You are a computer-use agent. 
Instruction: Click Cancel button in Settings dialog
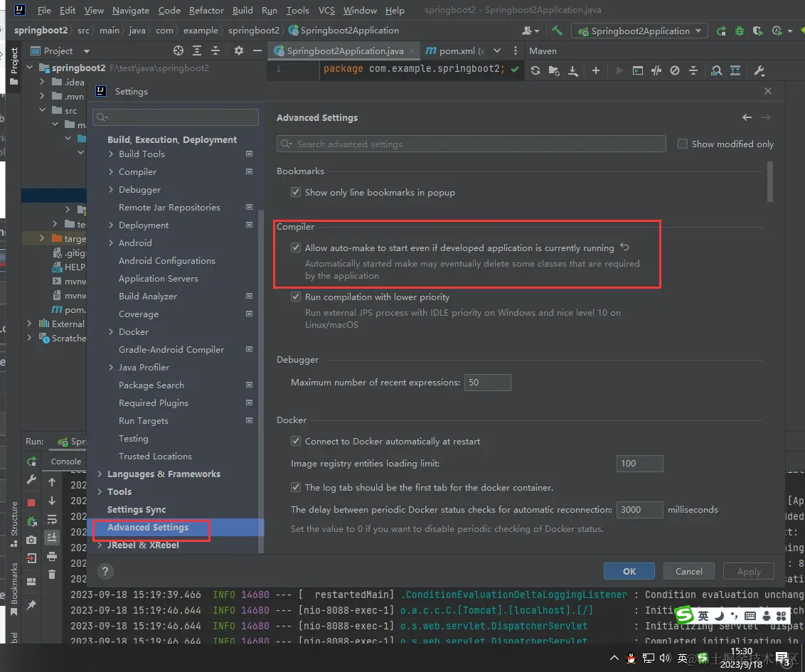point(688,572)
